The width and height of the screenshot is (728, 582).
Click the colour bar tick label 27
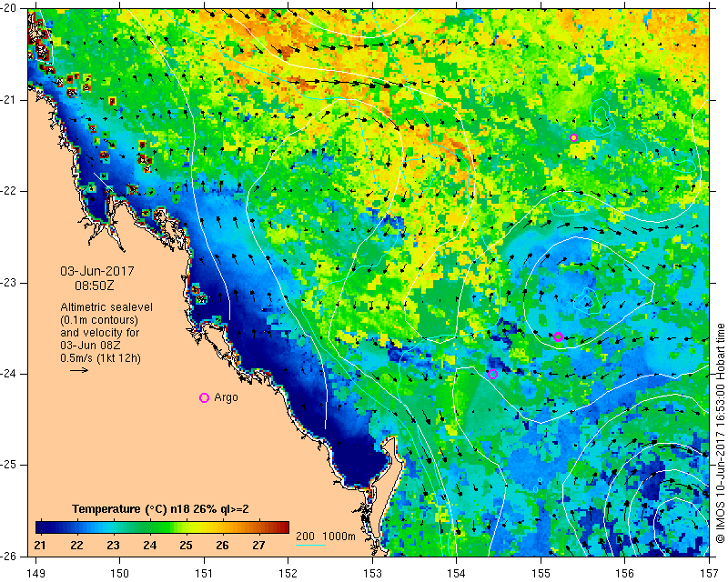(258, 545)
